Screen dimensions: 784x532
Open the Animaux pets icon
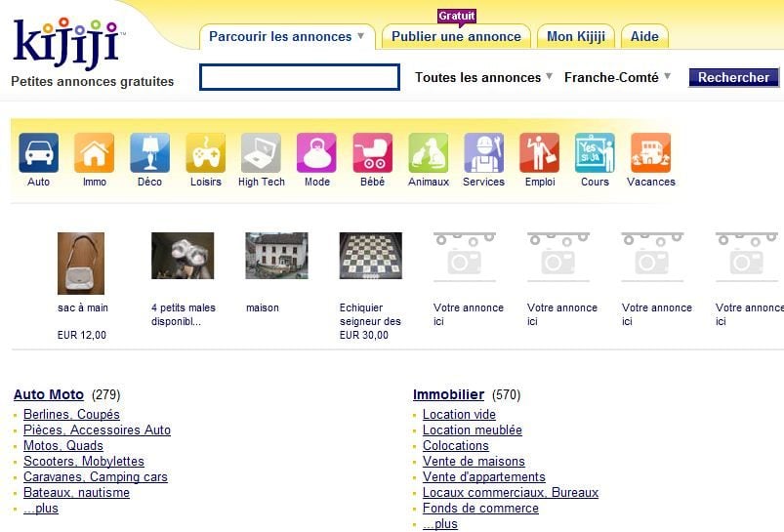click(x=428, y=153)
